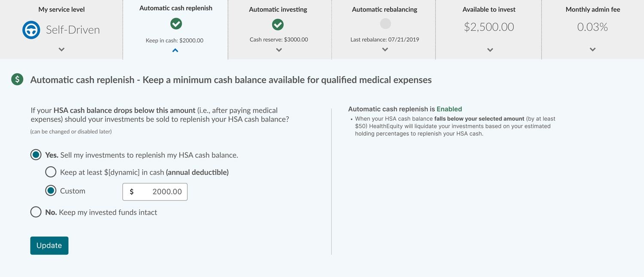Collapse the Automatic cash replenish panel chevron
Viewport: 644px width, 277px height.
coord(175,50)
